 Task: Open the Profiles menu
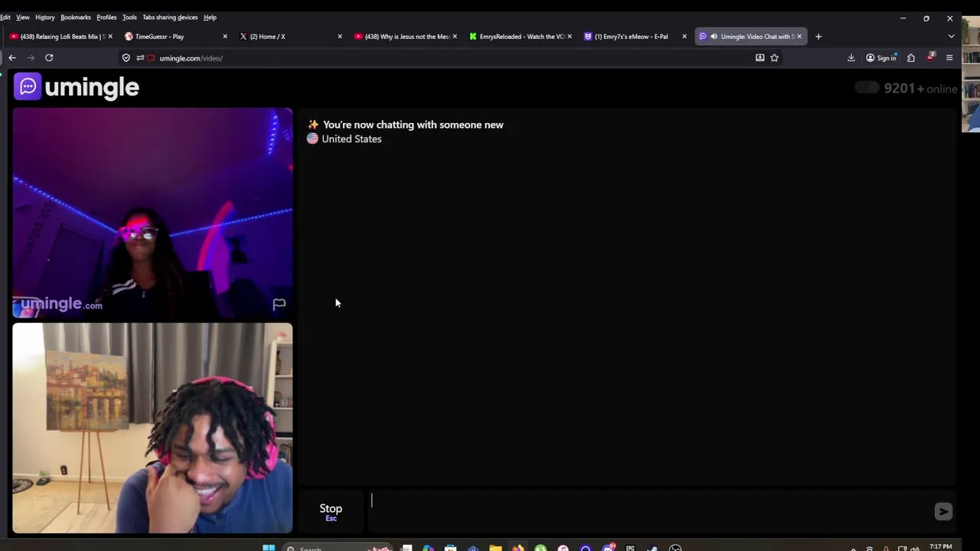point(106,17)
